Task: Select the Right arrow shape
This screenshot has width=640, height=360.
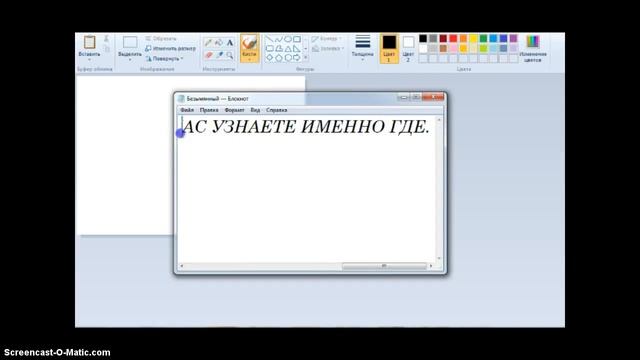Action: [x=297, y=58]
